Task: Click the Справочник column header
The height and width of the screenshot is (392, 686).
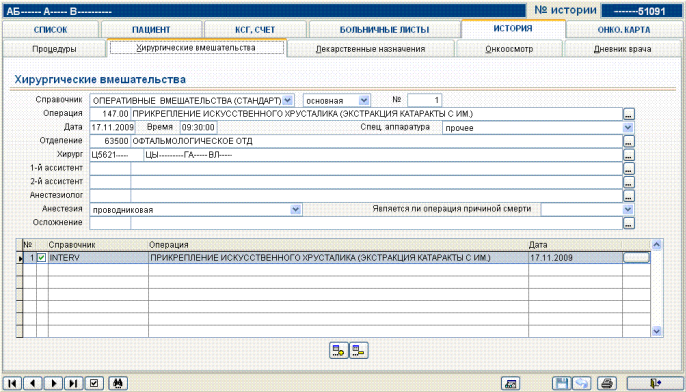Action: coord(98,245)
